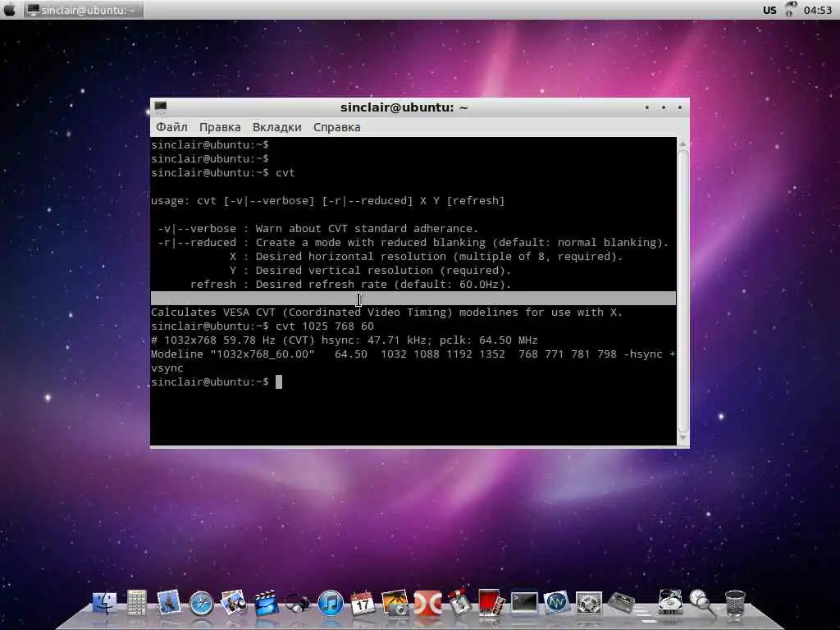This screenshot has width=840, height=630.
Task: Open System Preferences gear icon
Action: [x=589, y=604]
